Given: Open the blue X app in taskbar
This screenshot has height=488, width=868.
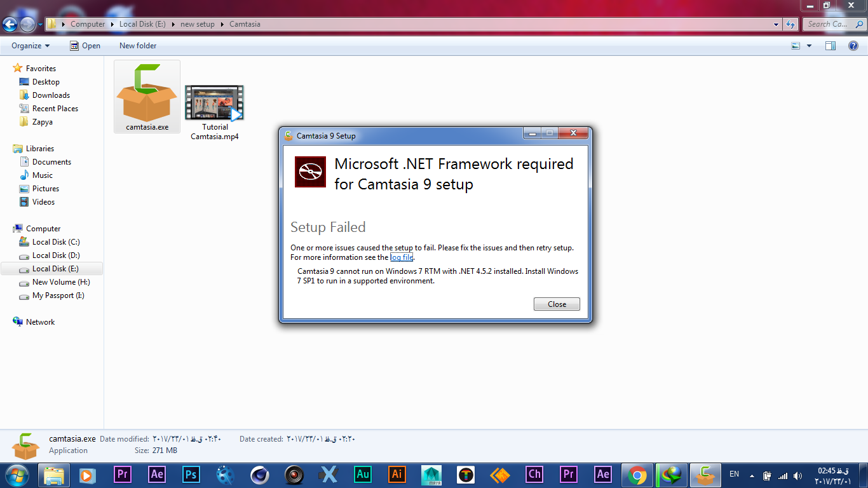Looking at the screenshot, I should 328,475.
